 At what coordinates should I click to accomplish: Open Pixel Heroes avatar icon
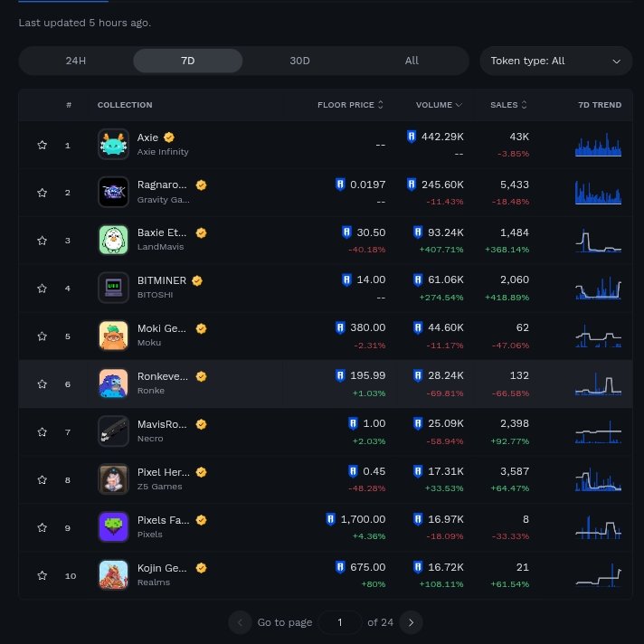click(113, 479)
